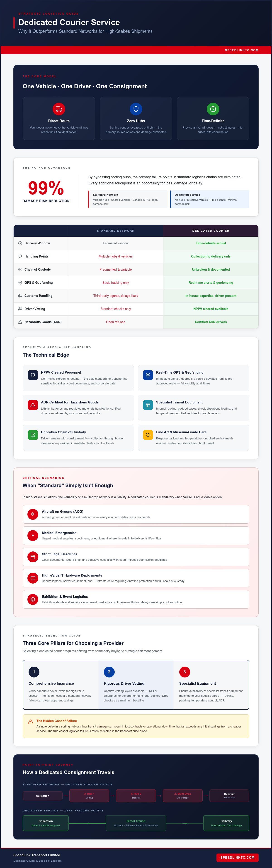272x868 pixels.
Task: Click the Often refused table cell
Action: click(x=115, y=322)
